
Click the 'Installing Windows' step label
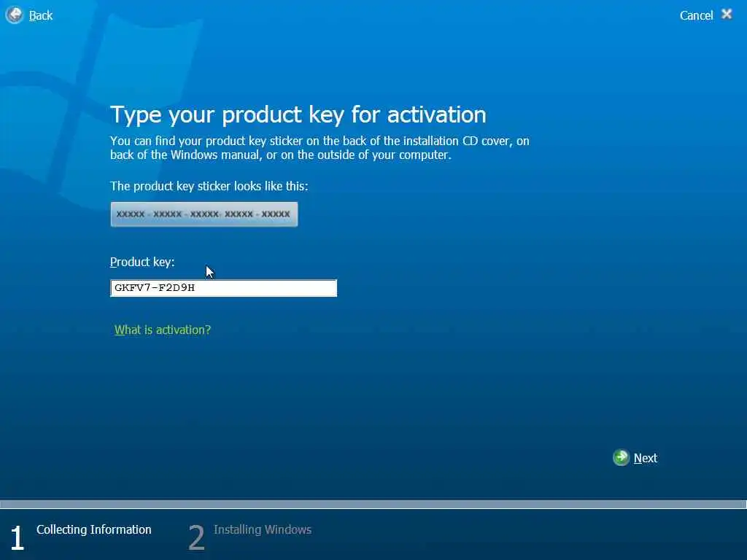pos(263,529)
